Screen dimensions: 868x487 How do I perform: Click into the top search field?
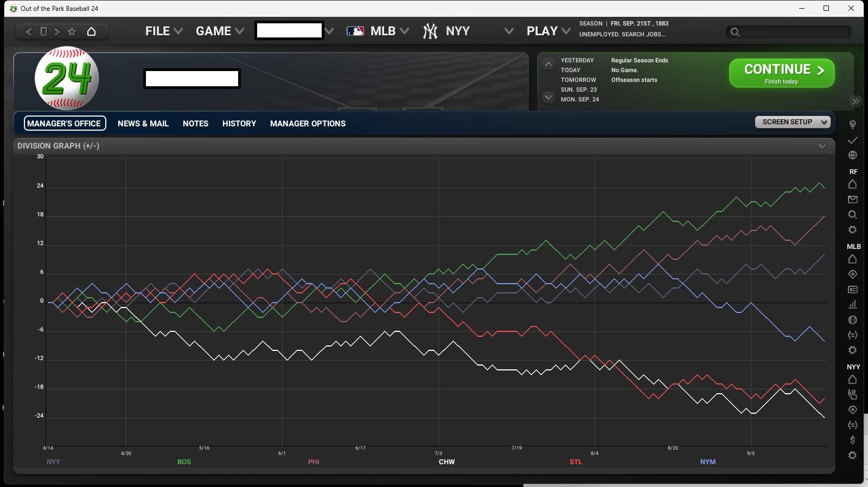[792, 32]
